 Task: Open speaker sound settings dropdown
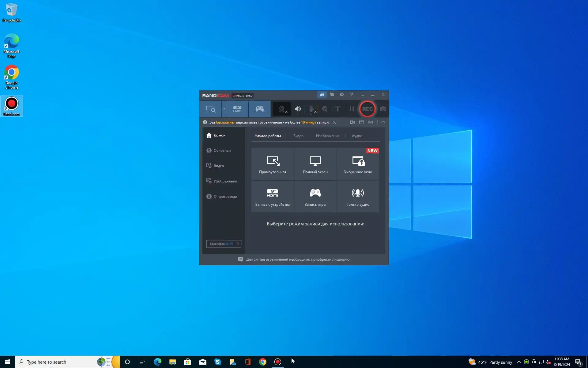298,114
